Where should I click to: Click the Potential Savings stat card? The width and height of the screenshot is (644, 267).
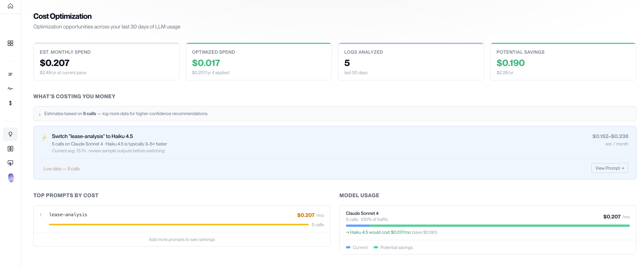(x=563, y=61)
